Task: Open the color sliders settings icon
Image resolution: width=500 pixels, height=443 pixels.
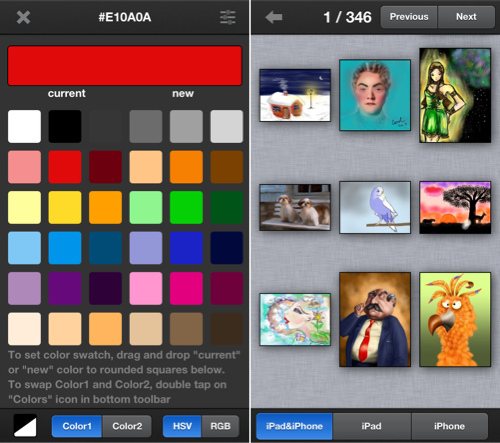Action: (x=228, y=17)
